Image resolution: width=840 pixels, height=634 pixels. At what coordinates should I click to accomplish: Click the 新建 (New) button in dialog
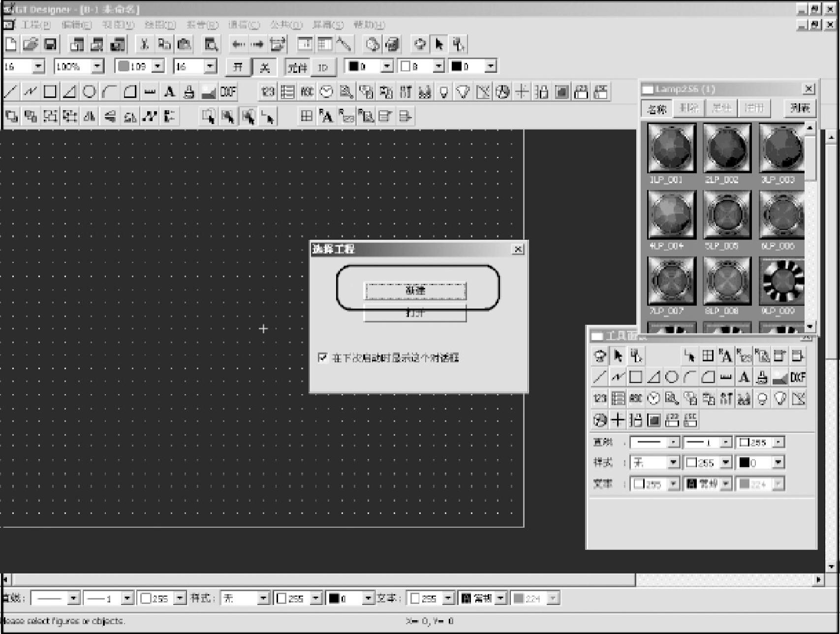point(415,290)
